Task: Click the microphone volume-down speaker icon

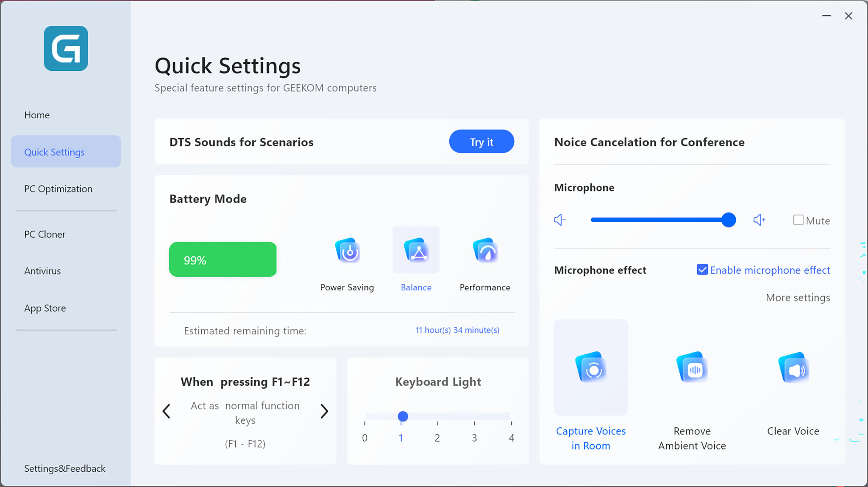Action: [560, 220]
